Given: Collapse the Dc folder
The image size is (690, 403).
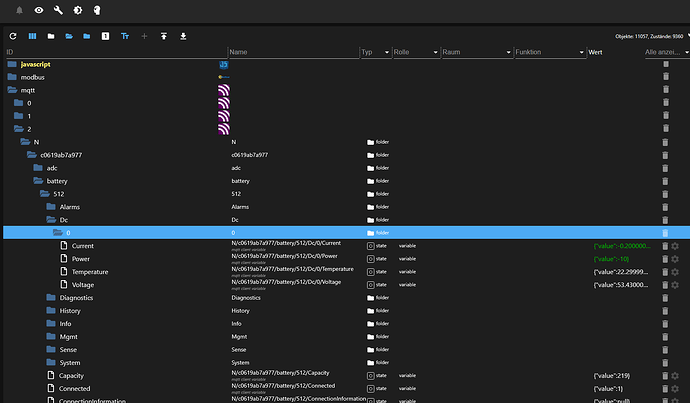Looking at the screenshot, I should click(x=51, y=220).
